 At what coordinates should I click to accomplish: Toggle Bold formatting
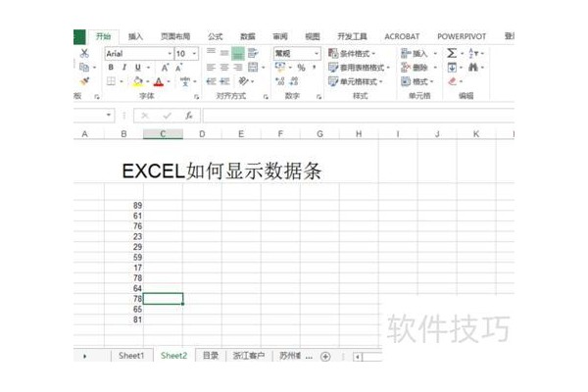[111, 68]
